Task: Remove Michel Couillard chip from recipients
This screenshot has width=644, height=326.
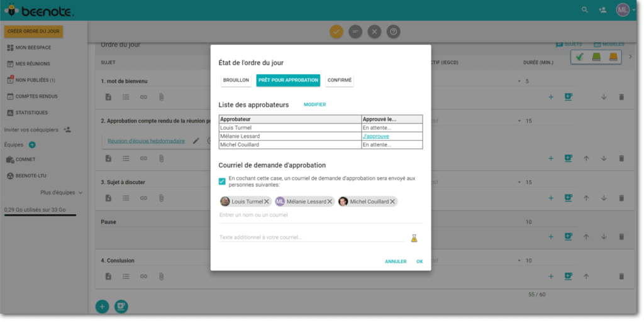Action: point(392,202)
